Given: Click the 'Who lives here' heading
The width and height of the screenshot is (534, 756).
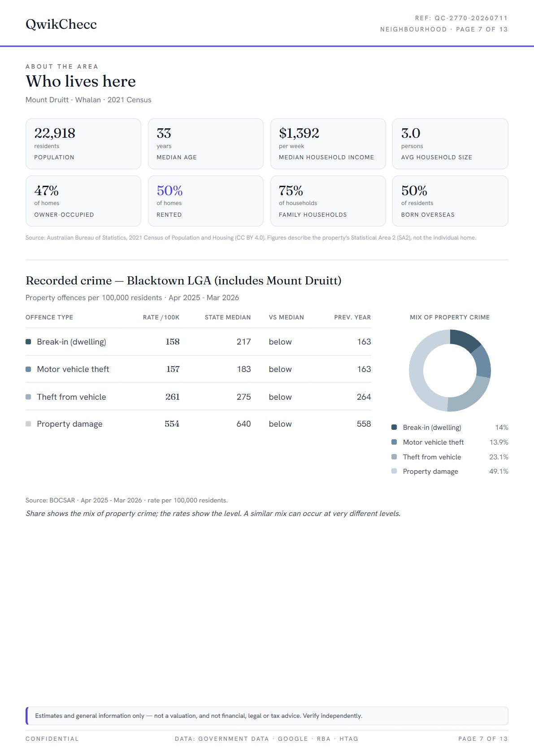Looking at the screenshot, I should pyautogui.click(x=81, y=81).
